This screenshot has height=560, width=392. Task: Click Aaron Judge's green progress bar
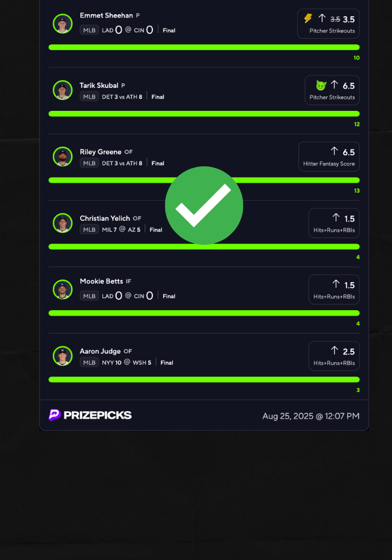pos(204,380)
